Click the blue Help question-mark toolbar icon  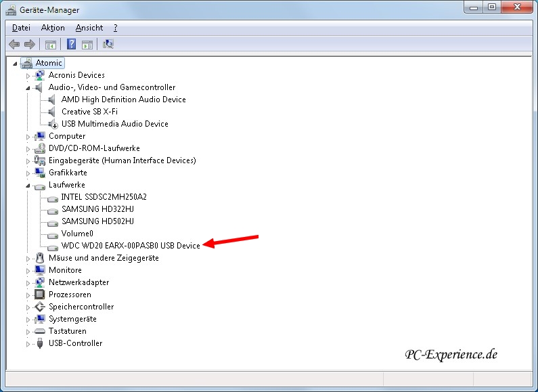click(71, 45)
